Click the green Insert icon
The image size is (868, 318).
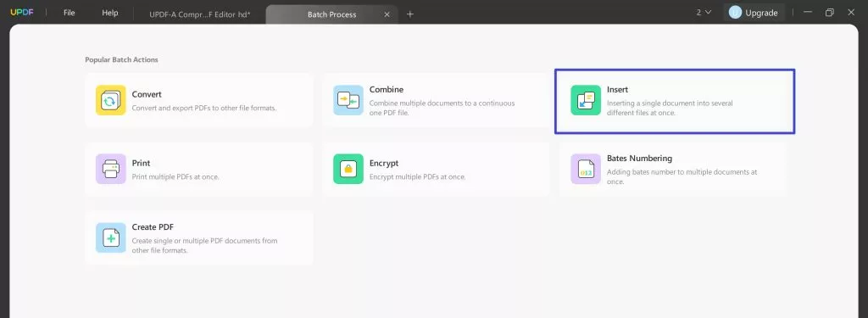[586, 100]
